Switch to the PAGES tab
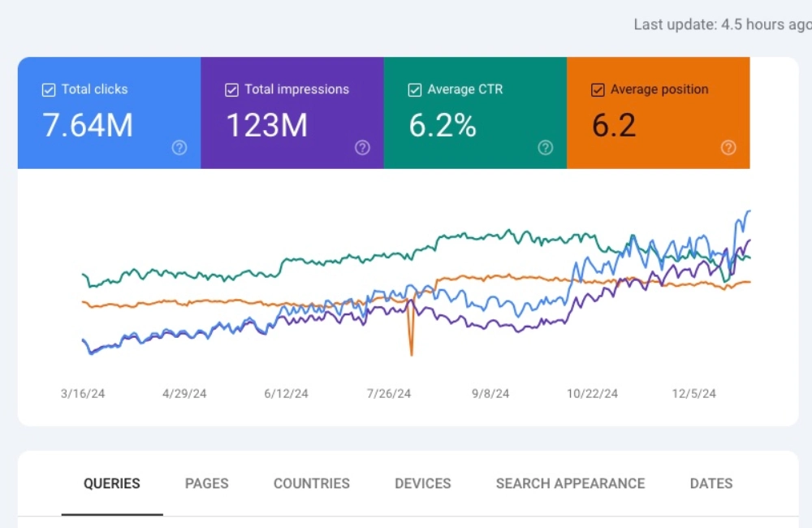812x528 pixels. pyautogui.click(x=206, y=483)
